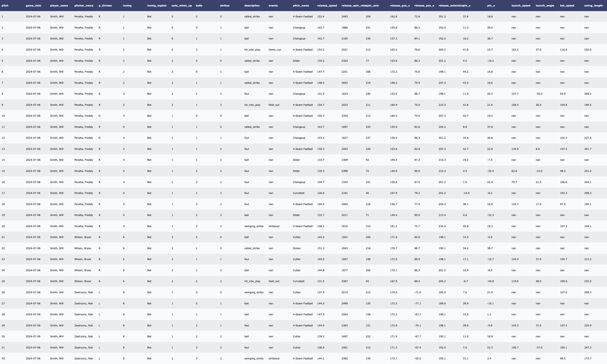Image resolution: width=607 pixels, height=364 pixels.
Task: Select row 17 Curveball pitch name cell
Action: click(x=298, y=193)
